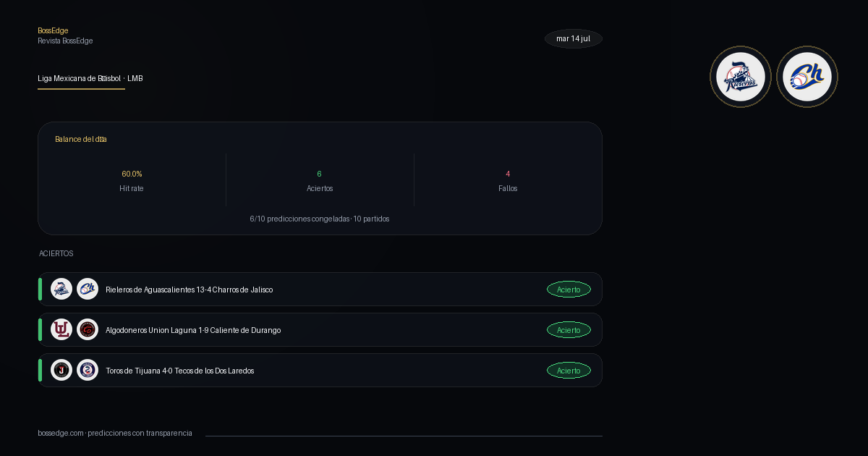
Task: Open Toros de Tijuana 4-0 Tecos result
Action: click(320, 370)
